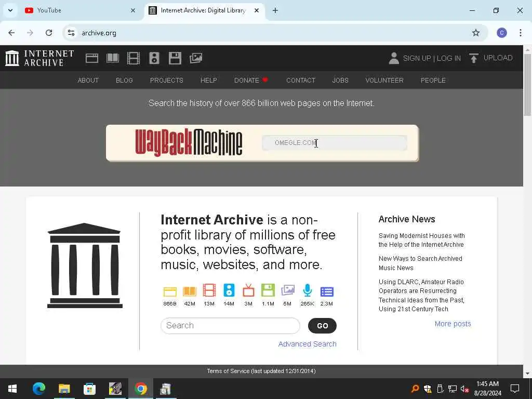Viewport: 532px width, 399px height.
Task: Open Chrome three-dot menu
Action: point(521,33)
